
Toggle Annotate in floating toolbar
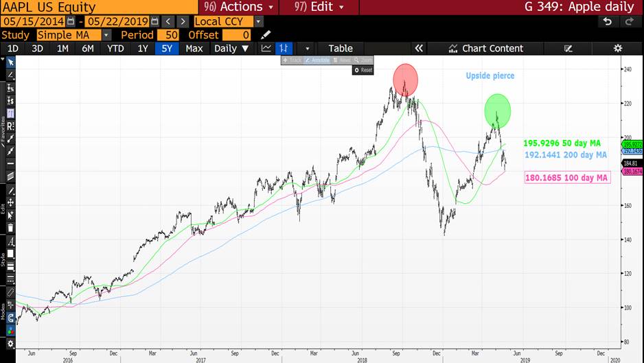point(317,60)
